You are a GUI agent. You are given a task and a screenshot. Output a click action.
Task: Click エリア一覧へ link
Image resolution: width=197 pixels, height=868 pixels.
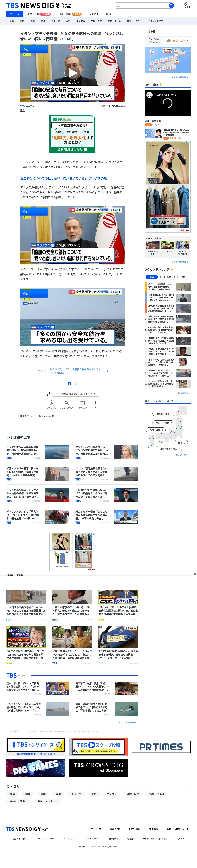[183, 455]
